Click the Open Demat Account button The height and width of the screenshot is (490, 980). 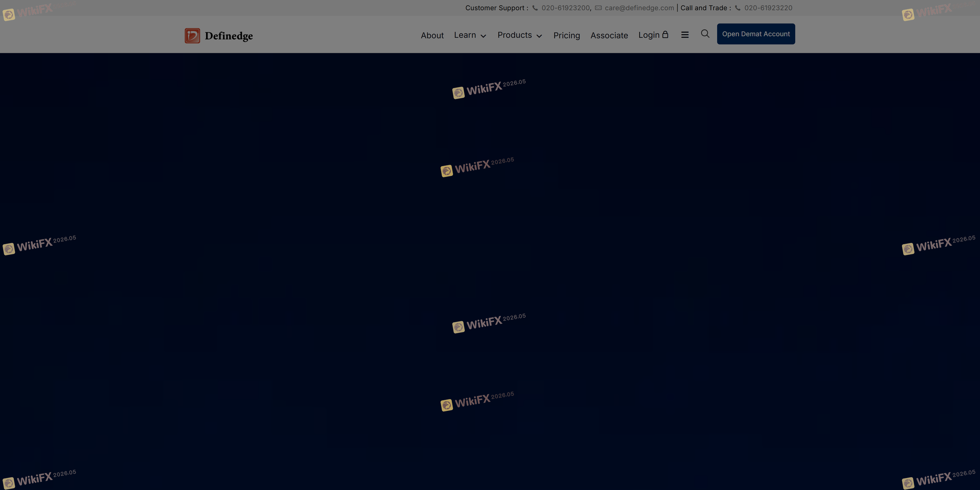[756, 34]
